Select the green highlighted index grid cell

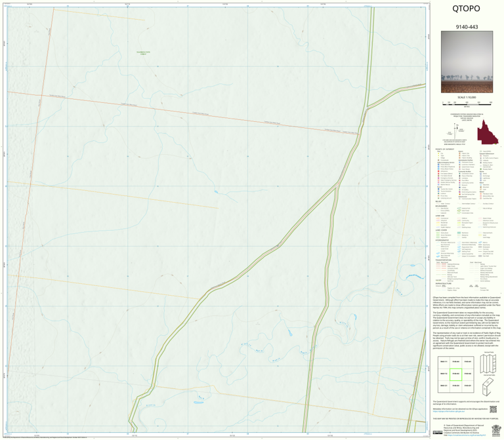pos(456,374)
